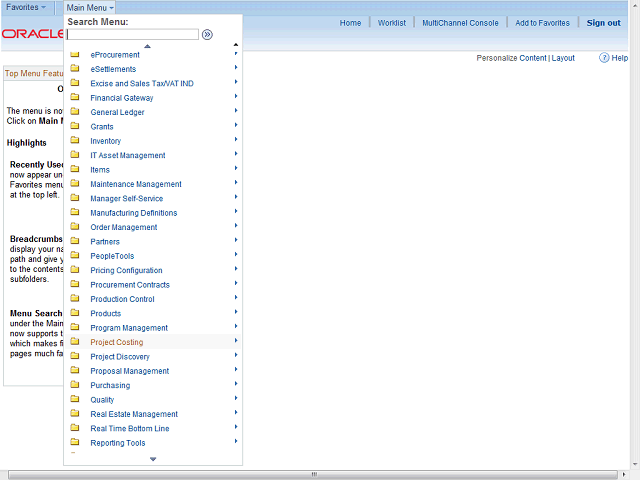
Task: Click the folder icon beside Pricing Configuration
Action: (75, 269)
